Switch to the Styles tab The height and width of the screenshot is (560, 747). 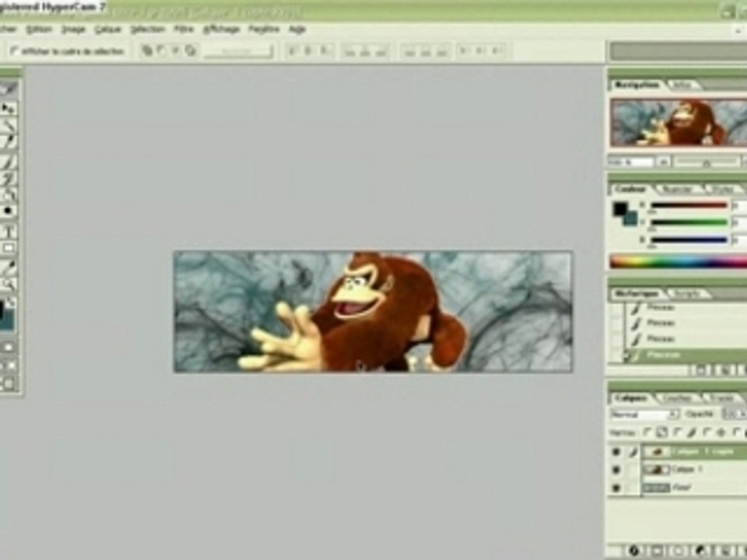click(723, 189)
